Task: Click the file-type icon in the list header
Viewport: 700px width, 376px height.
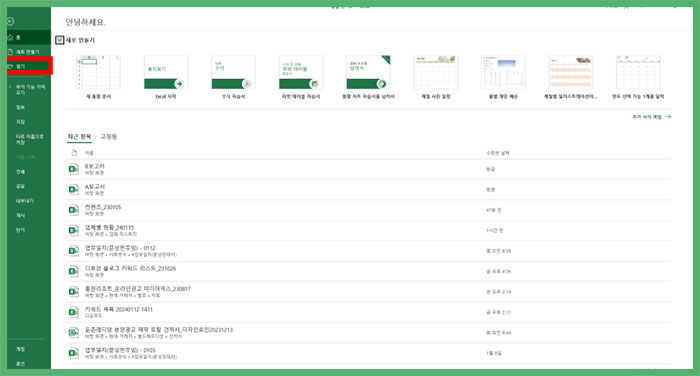Action: tap(74, 153)
